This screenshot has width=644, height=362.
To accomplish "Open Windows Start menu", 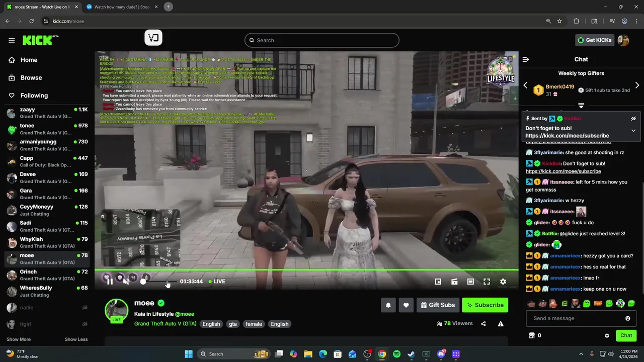I will tap(189, 354).
